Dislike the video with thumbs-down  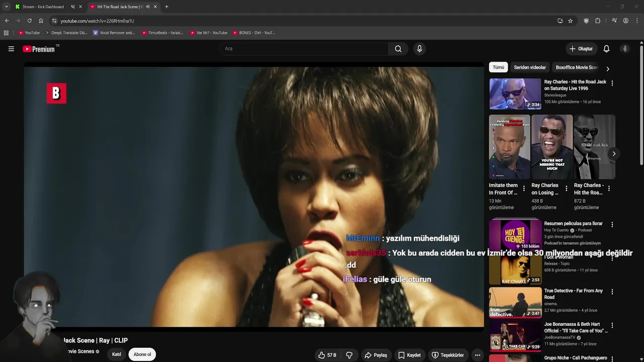pyautogui.click(x=349, y=355)
